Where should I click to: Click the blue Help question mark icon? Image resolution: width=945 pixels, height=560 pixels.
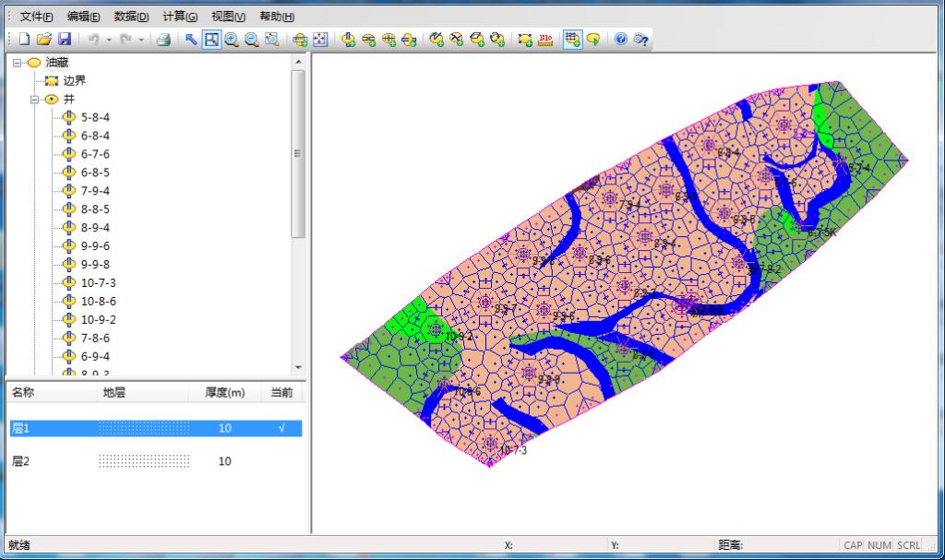[x=621, y=39]
